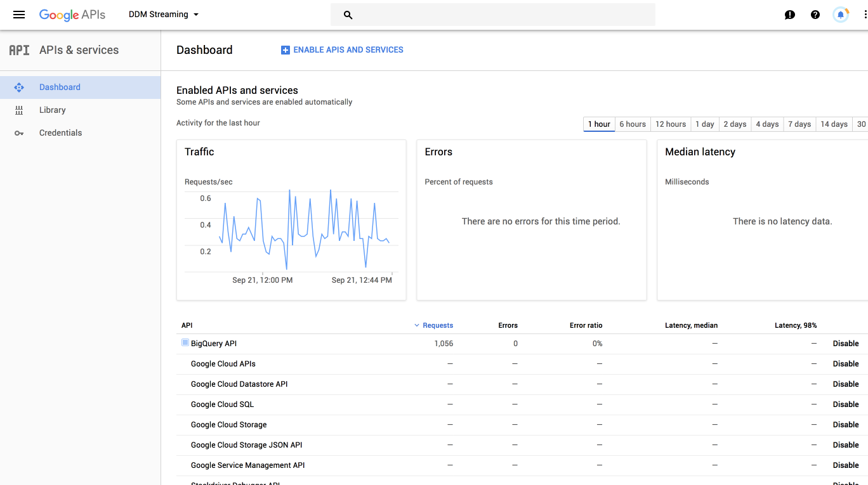Screen dimensions: 868x485
Task: Disable Google Cloud Storage
Action: click(x=846, y=425)
